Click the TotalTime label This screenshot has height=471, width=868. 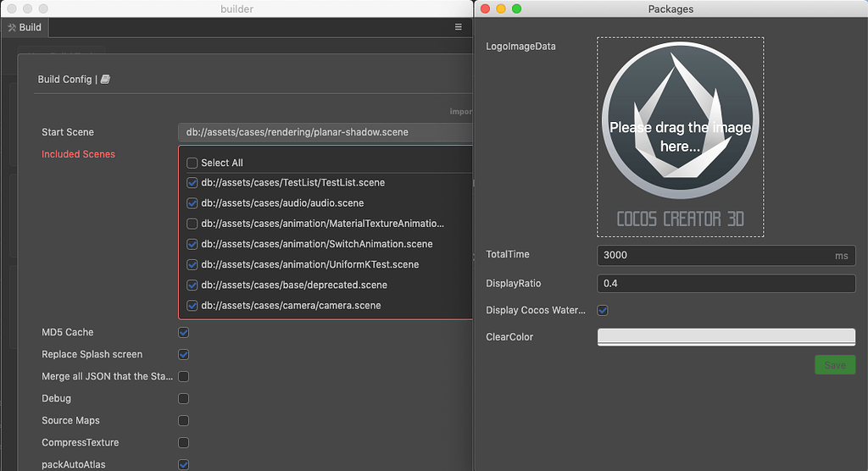pyautogui.click(x=508, y=255)
